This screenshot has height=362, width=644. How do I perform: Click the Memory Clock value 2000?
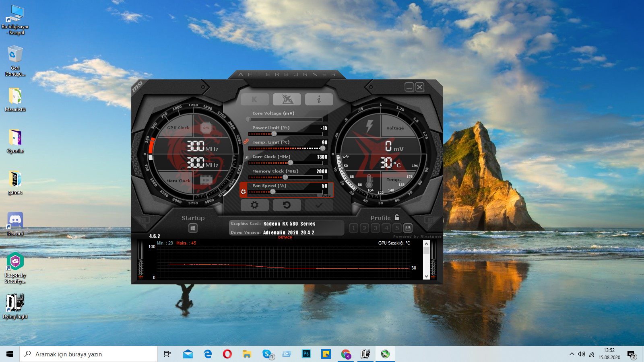click(x=322, y=172)
